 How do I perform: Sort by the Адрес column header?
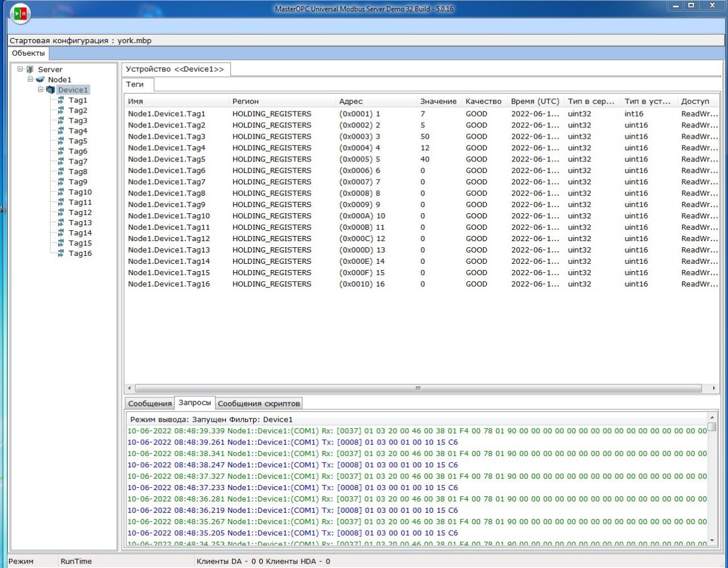(376, 101)
